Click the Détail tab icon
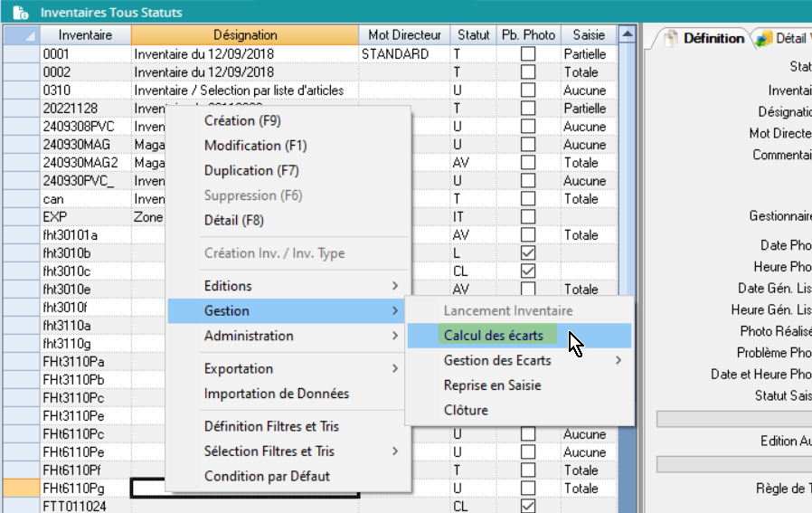The image size is (812, 513). point(764,38)
